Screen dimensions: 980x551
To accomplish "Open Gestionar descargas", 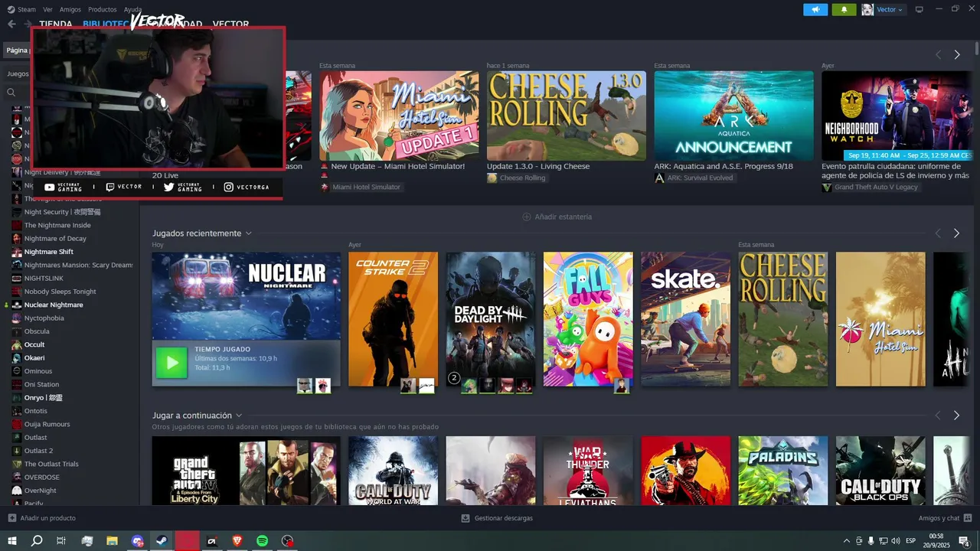I will coord(503,518).
